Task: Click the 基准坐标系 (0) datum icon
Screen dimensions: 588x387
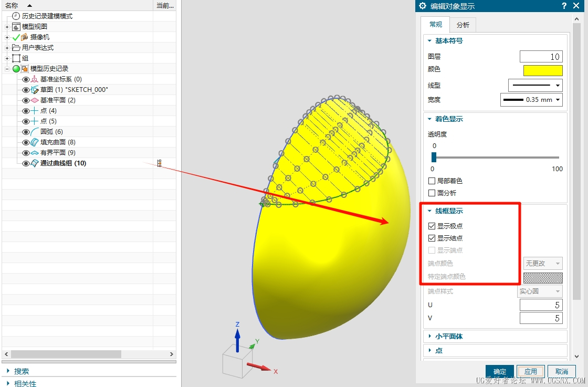Action: tap(35, 79)
